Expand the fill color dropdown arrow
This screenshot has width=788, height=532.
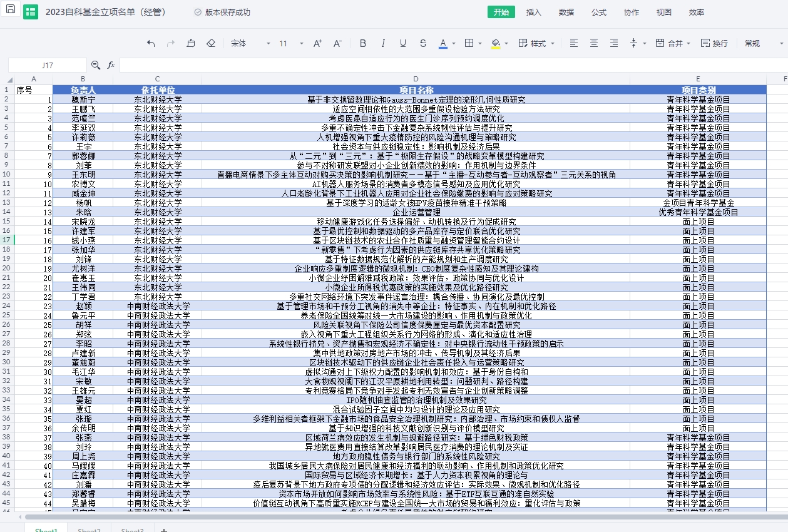506,44
